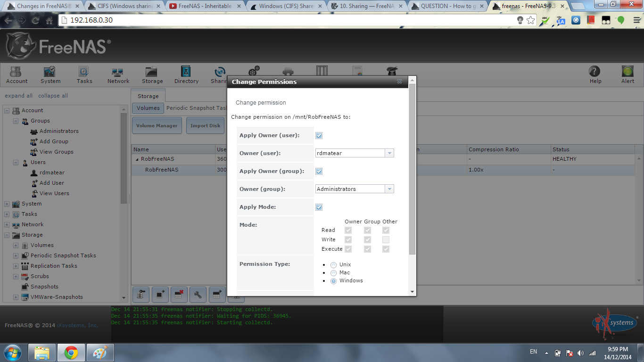Image resolution: width=644 pixels, height=362 pixels.
Task: Click the collapse all link
Action: 53,96
